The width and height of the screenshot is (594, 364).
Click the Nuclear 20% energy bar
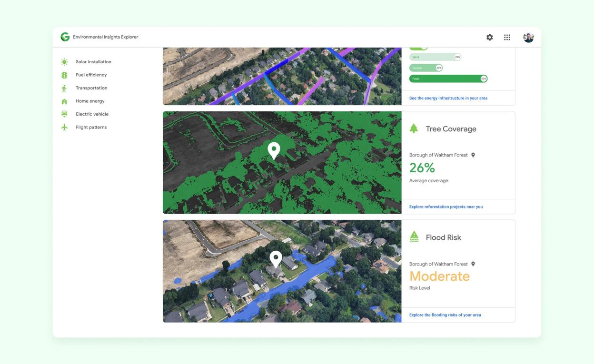[x=426, y=68]
